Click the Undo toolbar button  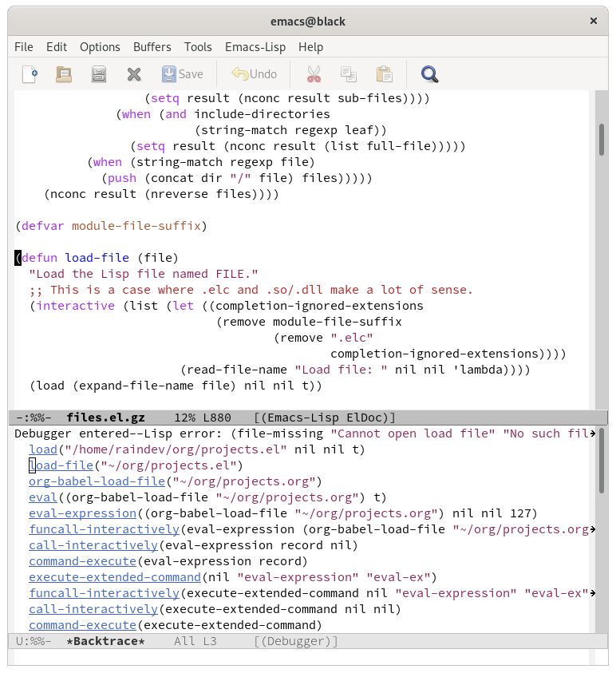point(254,74)
